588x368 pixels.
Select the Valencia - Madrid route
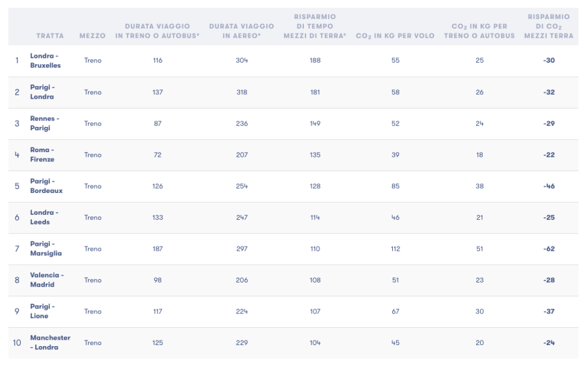coord(47,280)
